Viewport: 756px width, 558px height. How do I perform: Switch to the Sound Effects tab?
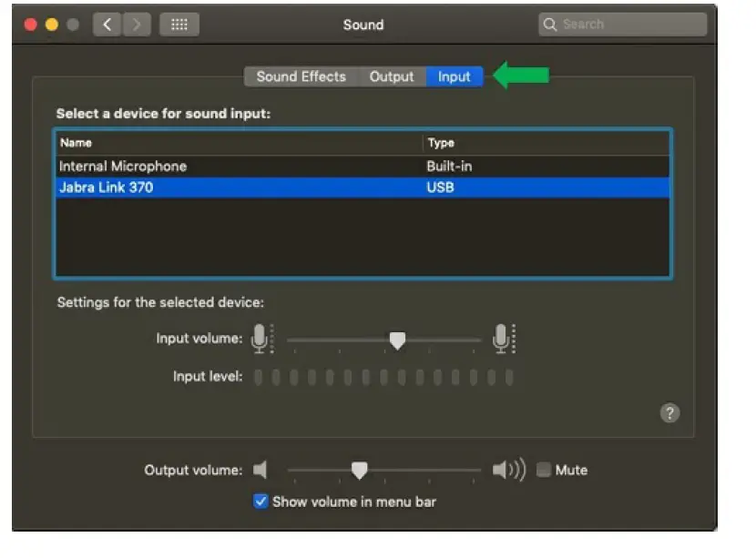tap(301, 76)
